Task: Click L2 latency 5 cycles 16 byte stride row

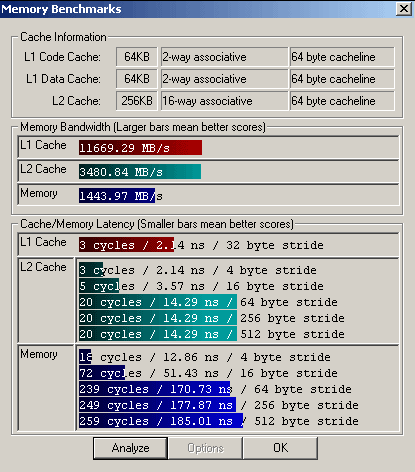Action: pos(201,286)
